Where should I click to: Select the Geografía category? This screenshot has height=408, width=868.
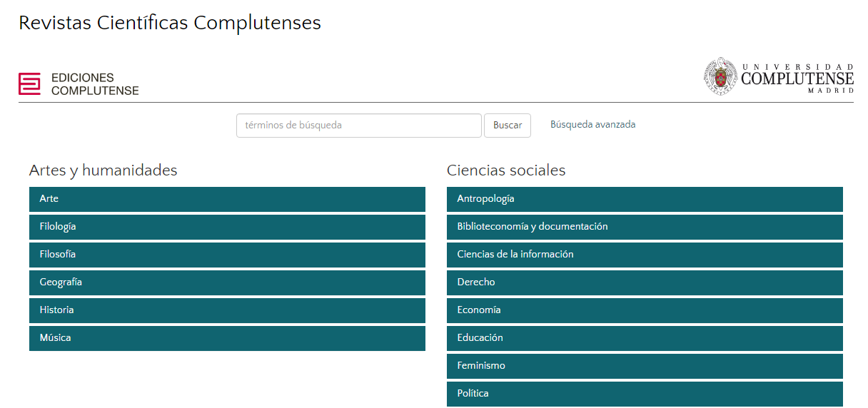(x=227, y=282)
